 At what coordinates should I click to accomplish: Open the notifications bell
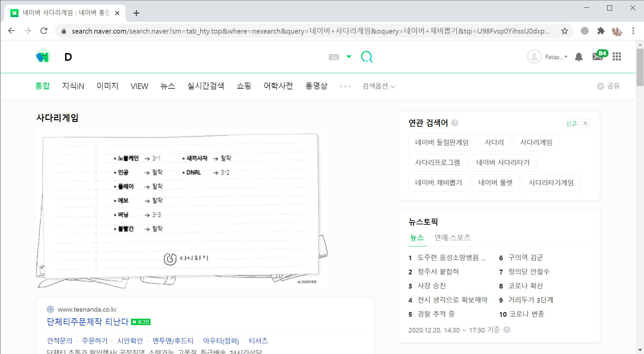click(578, 57)
